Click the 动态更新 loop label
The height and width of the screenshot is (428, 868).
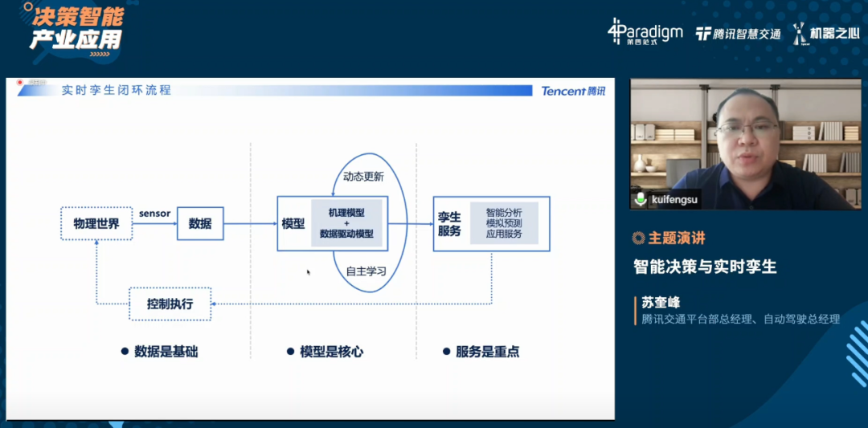pyautogui.click(x=364, y=177)
